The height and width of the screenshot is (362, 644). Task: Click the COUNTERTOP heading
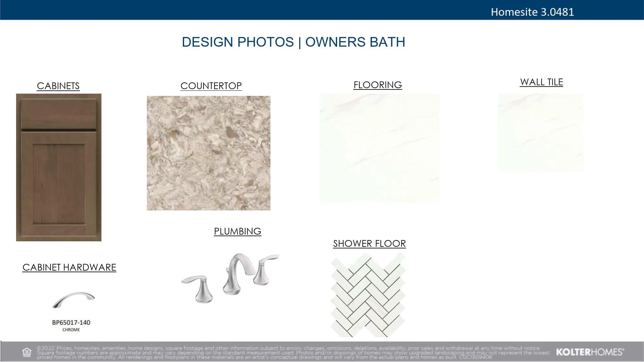(x=211, y=86)
